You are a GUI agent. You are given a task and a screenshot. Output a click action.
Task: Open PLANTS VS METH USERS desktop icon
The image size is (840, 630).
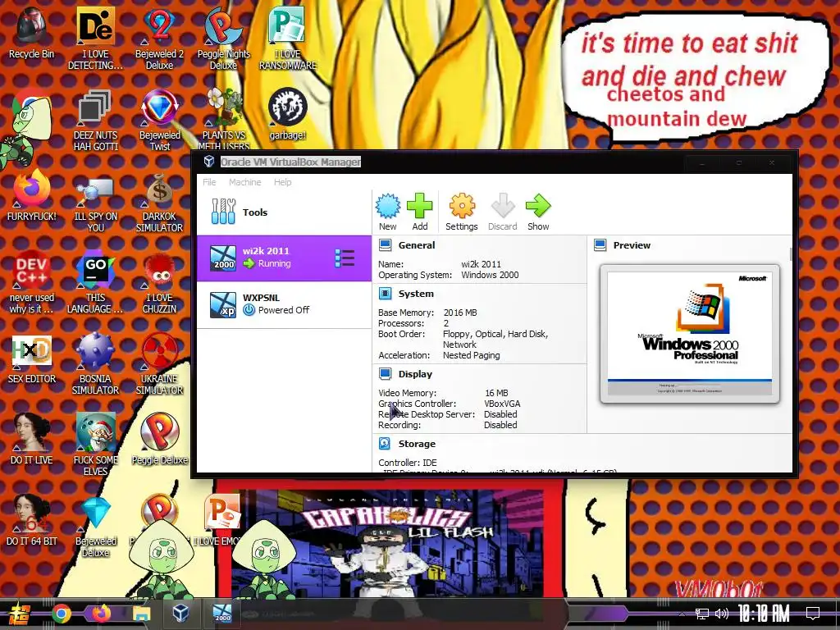pos(225,120)
